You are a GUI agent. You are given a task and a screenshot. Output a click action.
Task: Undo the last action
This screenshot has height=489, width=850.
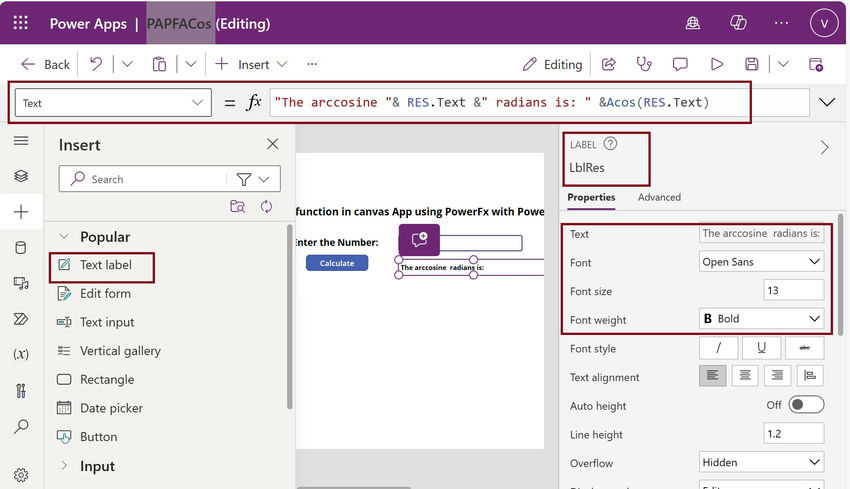96,64
